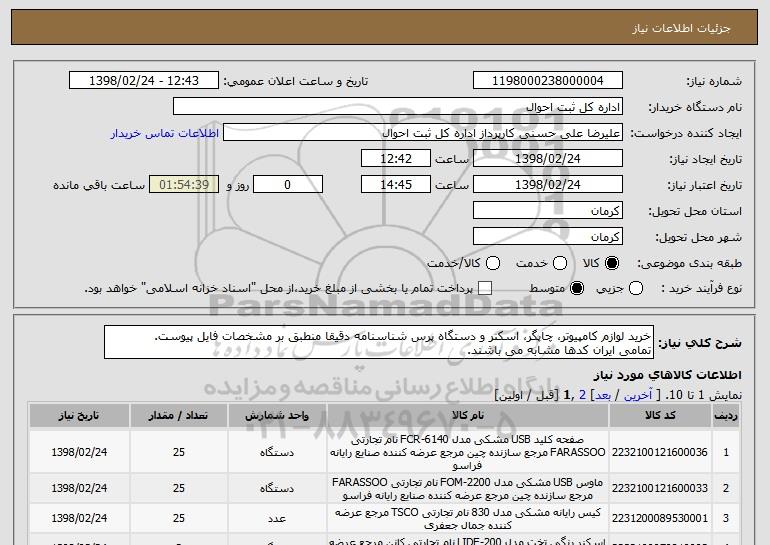
Task: Click the اداره کل ثبت احوال buyer field
Action: tap(398, 107)
